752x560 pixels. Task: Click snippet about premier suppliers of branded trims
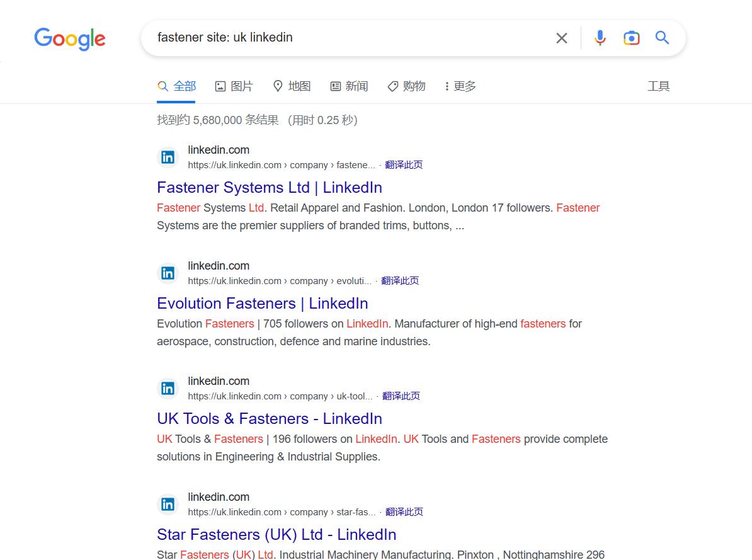(379, 217)
